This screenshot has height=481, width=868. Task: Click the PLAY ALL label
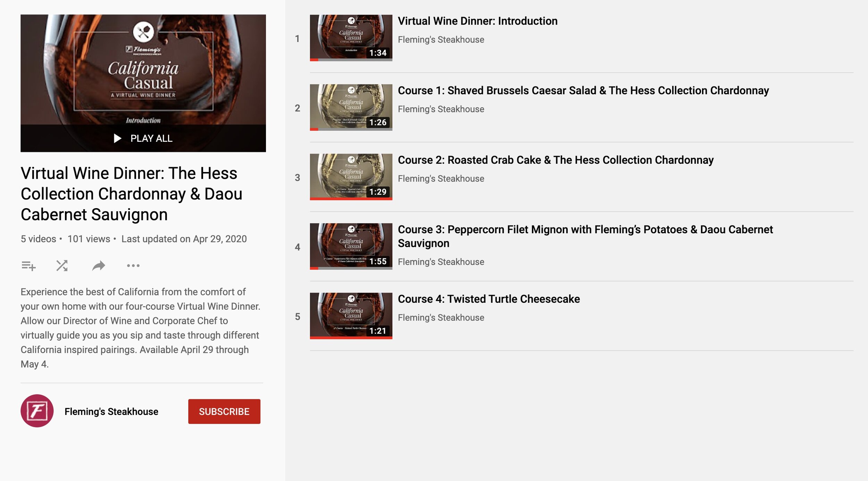click(x=151, y=138)
